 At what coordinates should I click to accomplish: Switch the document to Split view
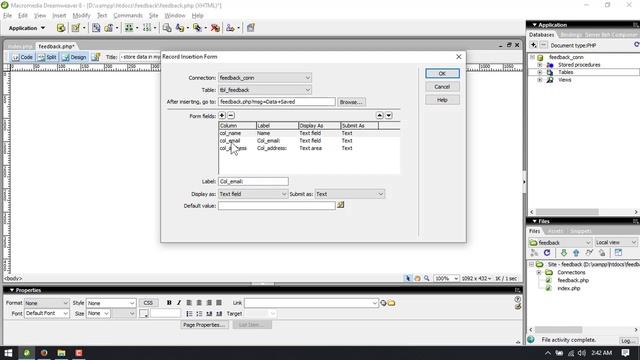coord(47,57)
